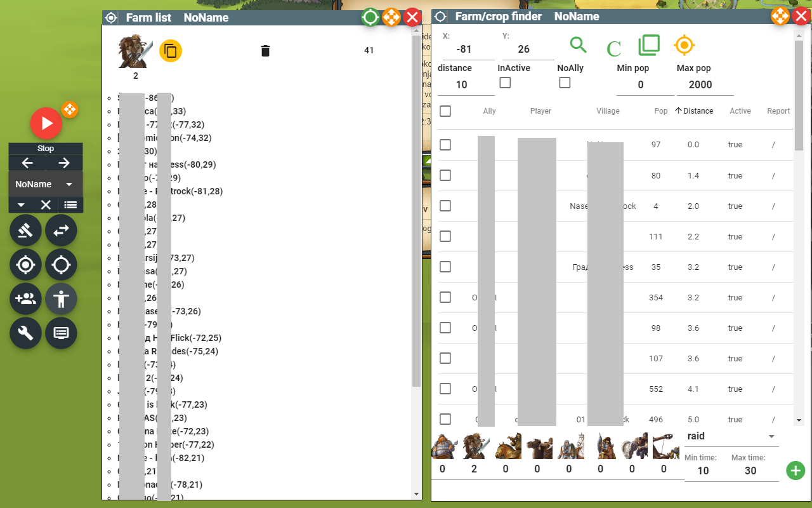
Task: Check the row with population 97
Action: pyautogui.click(x=445, y=145)
